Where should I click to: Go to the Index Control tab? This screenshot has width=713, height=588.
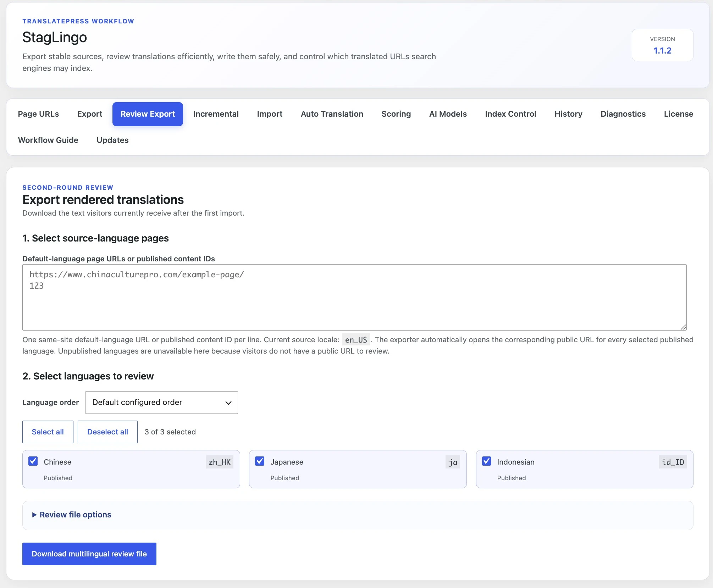tap(510, 114)
